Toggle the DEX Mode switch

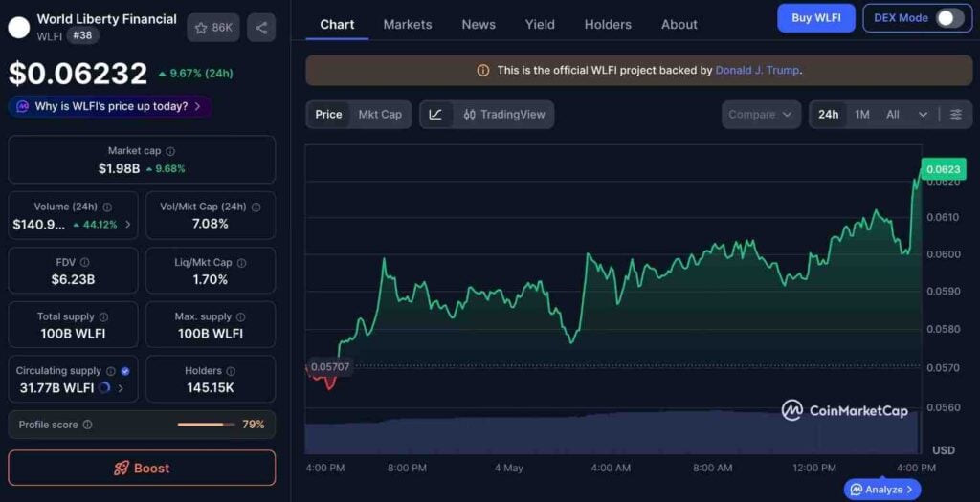pyautogui.click(x=950, y=18)
